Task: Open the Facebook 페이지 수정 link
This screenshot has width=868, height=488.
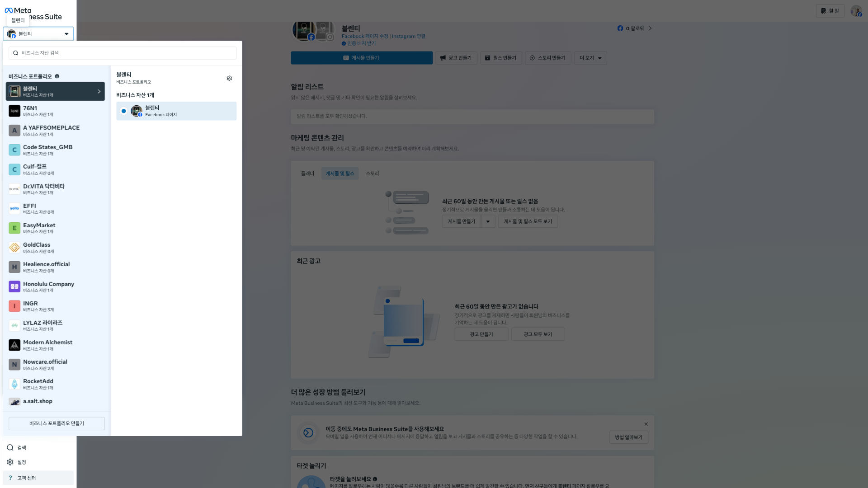Action: 365,36
